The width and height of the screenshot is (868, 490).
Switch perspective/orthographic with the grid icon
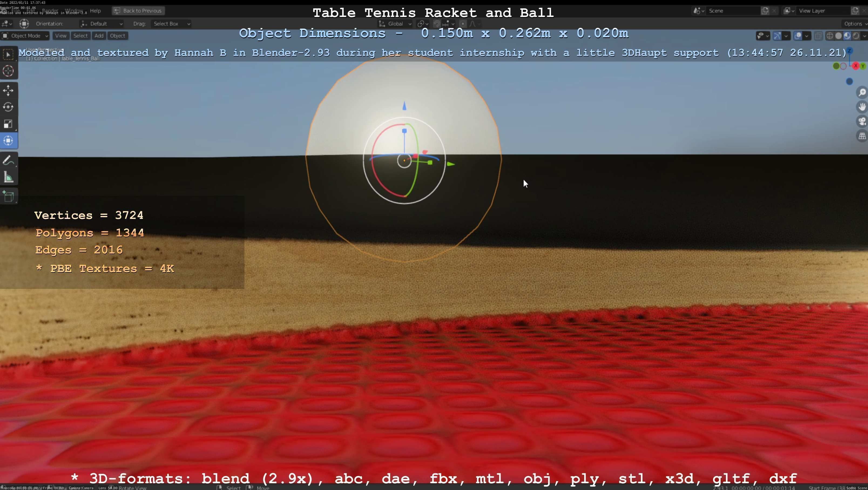pyautogui.click(x=862, y=136)
